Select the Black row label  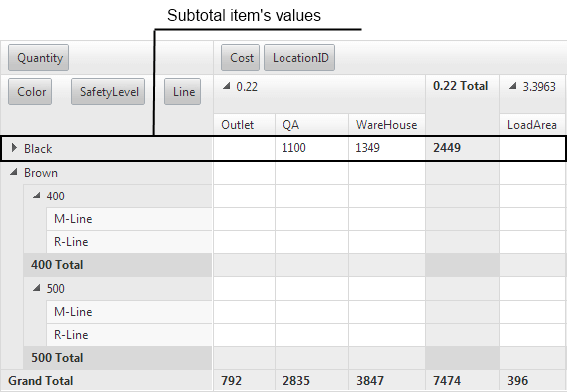click(38, 149)
